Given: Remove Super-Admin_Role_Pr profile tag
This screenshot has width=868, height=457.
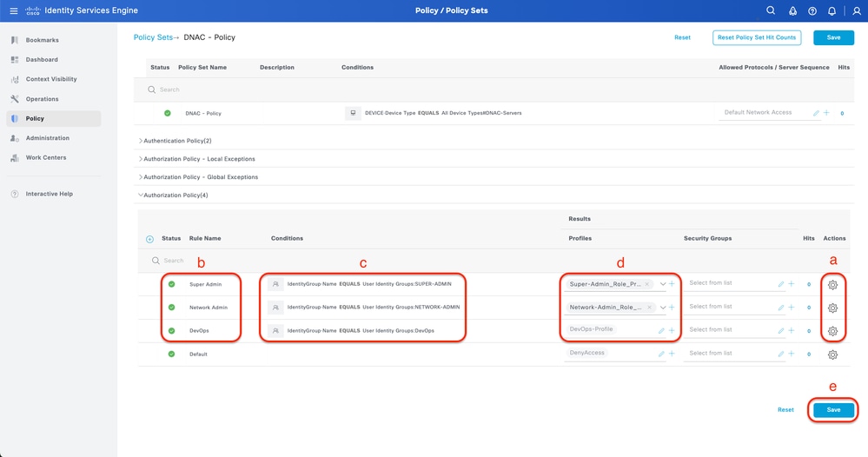Looking at the screenshot, I should coord(646,284).
